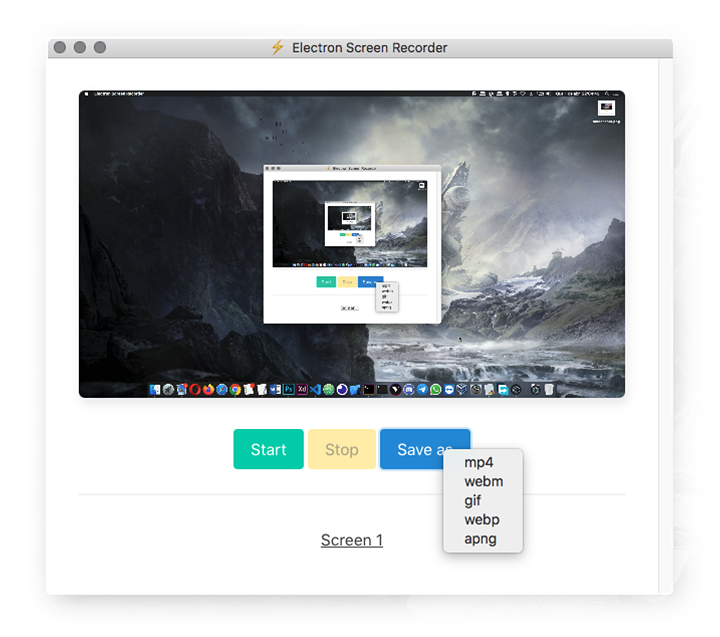
Task: Click Discord in the previewed Dock
Action: tap(409, 389)
